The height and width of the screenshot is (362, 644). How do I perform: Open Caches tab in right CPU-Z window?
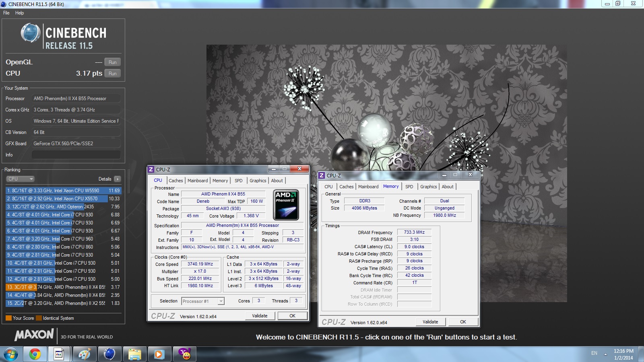[x=347, y=187]
